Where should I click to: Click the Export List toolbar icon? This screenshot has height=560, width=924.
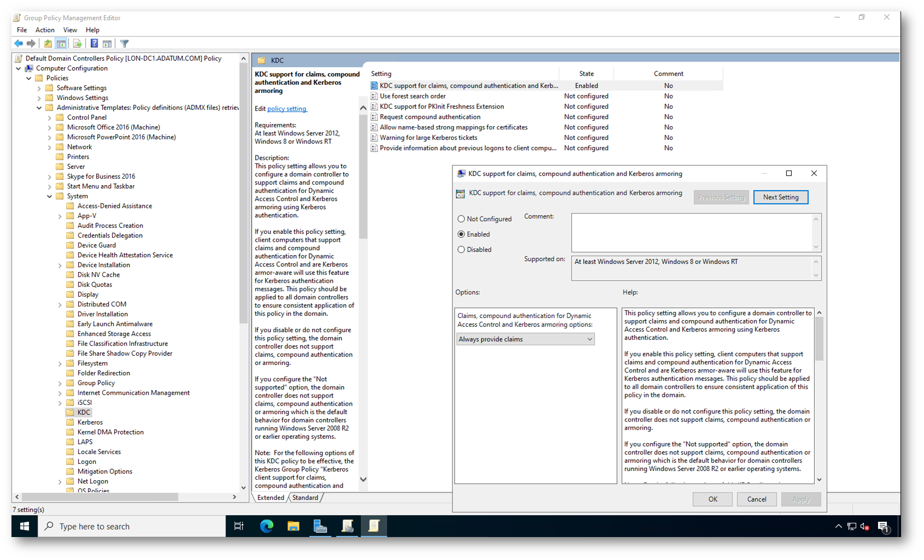click(x=77, y=44)
